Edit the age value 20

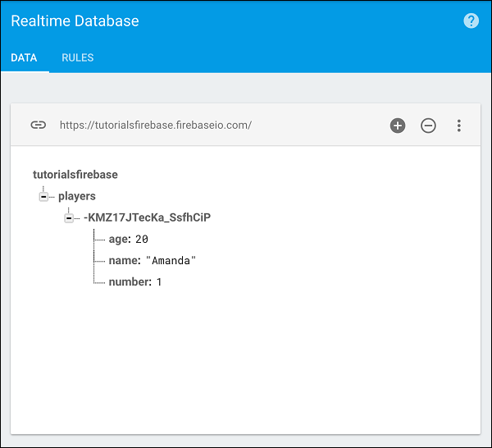(142, 239)
